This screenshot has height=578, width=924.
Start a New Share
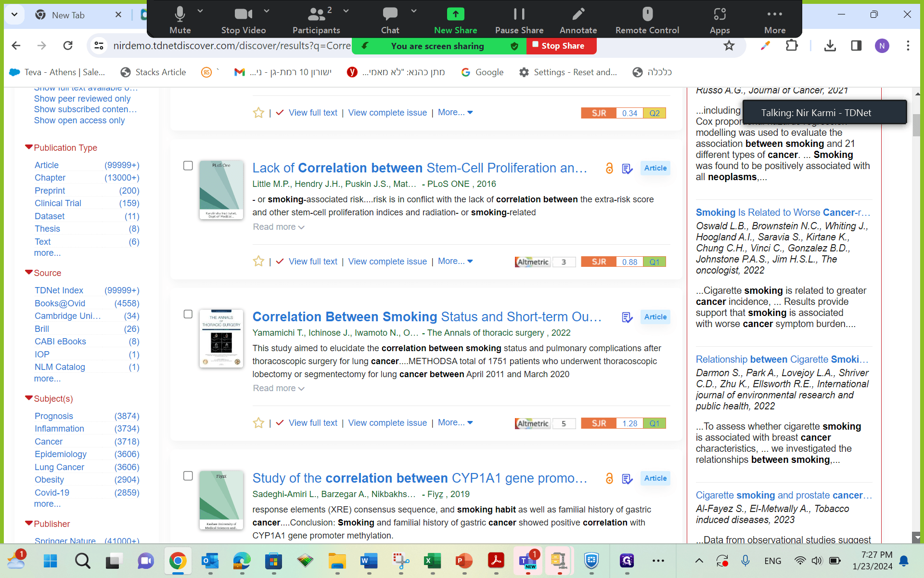(x=455, y=20)
